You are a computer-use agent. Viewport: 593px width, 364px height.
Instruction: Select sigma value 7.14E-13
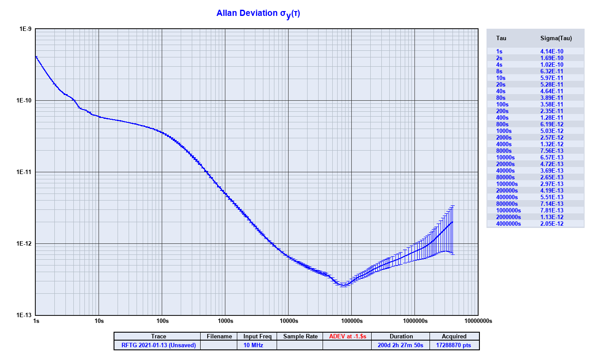tap(552, 204)
